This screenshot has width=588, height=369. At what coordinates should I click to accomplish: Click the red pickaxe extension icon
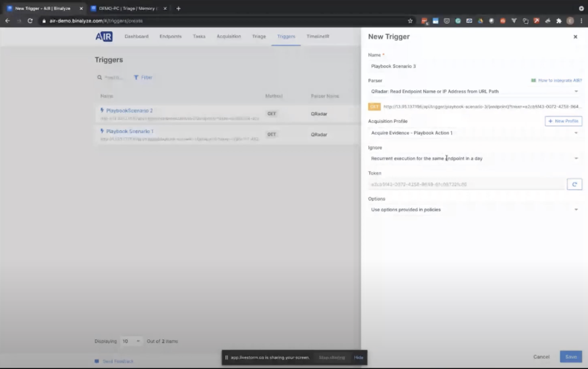click(x=537, y=21)
